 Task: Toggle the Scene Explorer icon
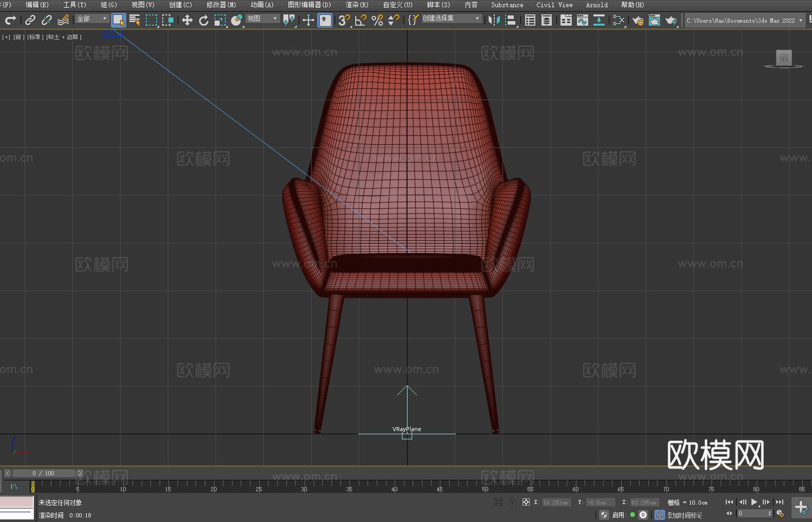tap(530, 20)
